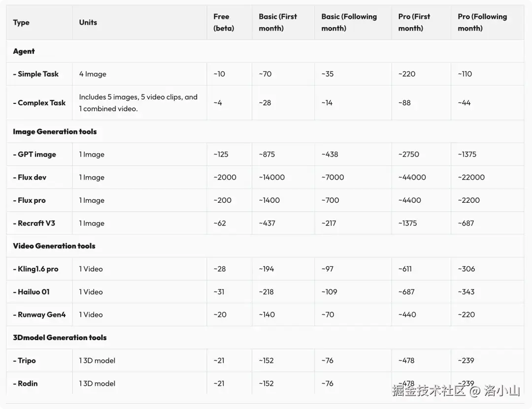This screenshot has height=409, width=532.
Task: Click the Pro (Following month) header
Action: [482, 23]
